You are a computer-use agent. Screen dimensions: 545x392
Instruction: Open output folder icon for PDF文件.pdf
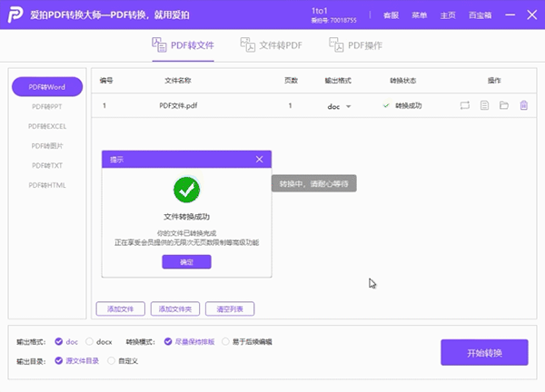coord(504,105)
